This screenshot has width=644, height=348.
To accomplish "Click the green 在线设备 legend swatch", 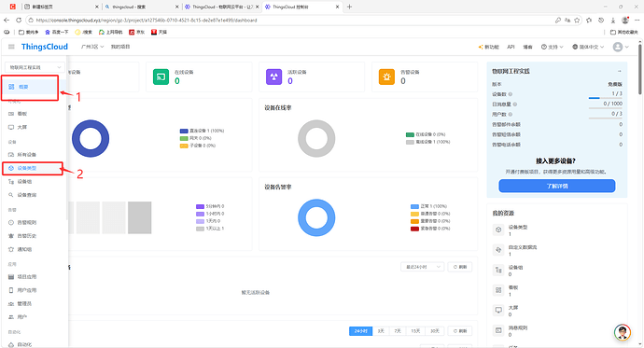I will 410,134.
